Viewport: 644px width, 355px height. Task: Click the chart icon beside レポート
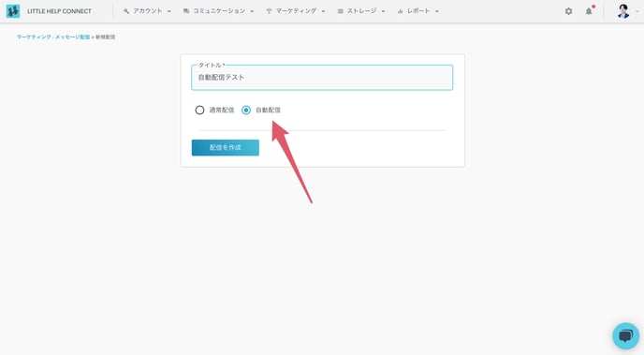pyautogui.click(x=400, y=11)
